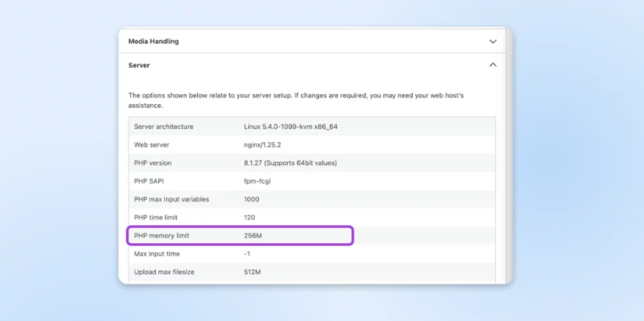Click the PHP memory limit label
This screenshot has height=321, width=644.
point(162,235)
